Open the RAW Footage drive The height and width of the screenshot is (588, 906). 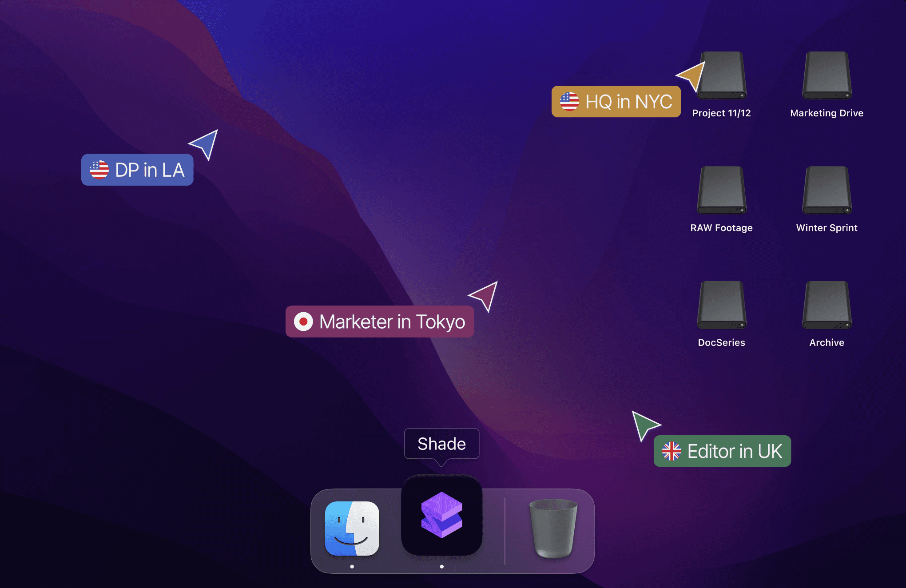tap(722, 191)
